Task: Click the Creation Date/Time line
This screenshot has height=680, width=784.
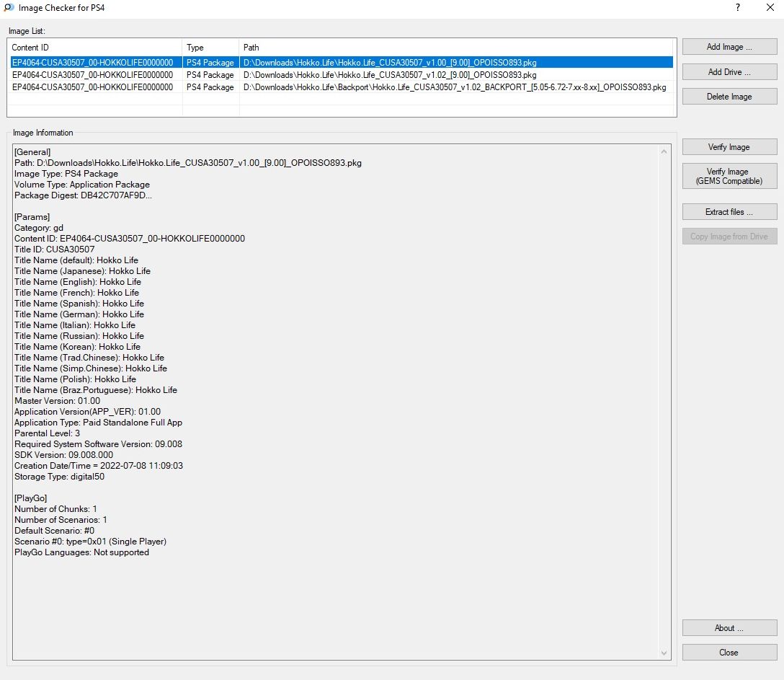Action: point(99,466)
